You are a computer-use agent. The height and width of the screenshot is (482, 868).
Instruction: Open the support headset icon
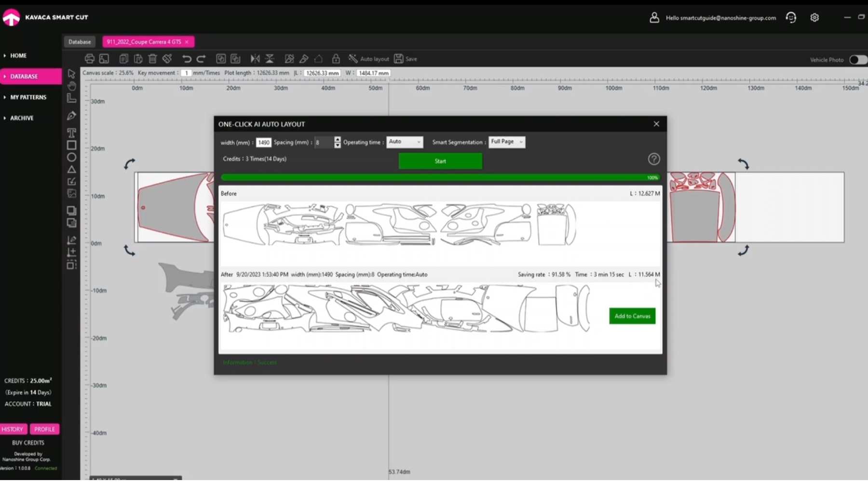[791, 17]
